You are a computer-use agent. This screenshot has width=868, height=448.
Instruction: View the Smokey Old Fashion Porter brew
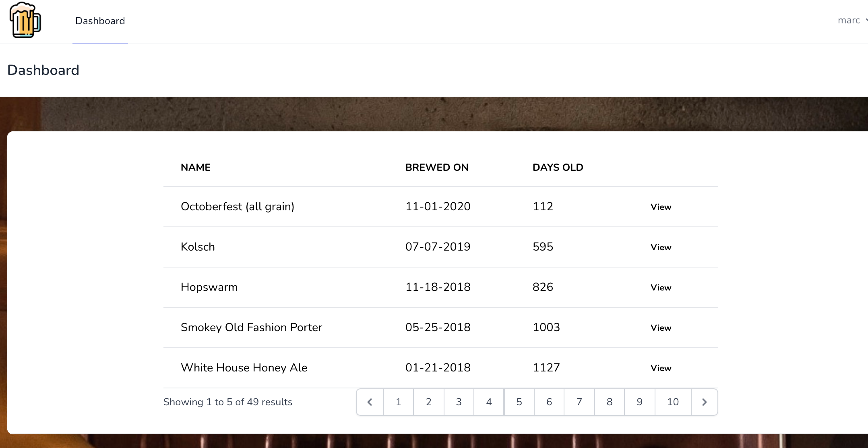pos(661,328)
